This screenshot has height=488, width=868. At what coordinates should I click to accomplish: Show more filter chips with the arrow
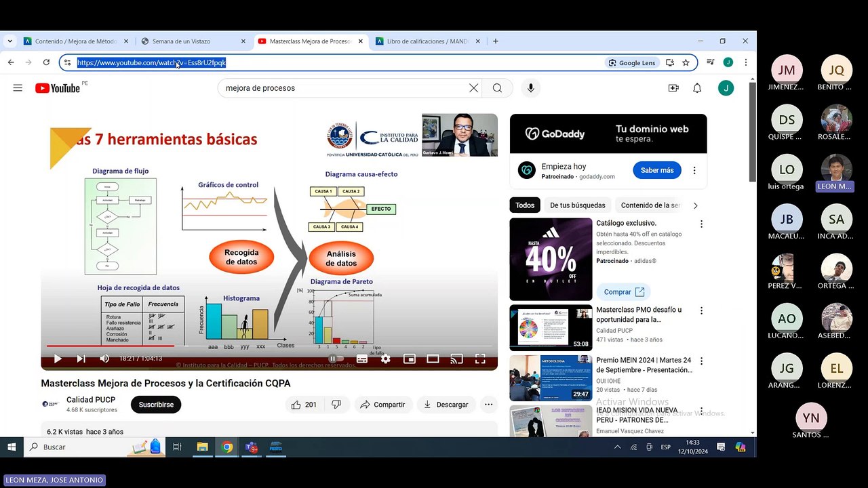coord(695,205)
